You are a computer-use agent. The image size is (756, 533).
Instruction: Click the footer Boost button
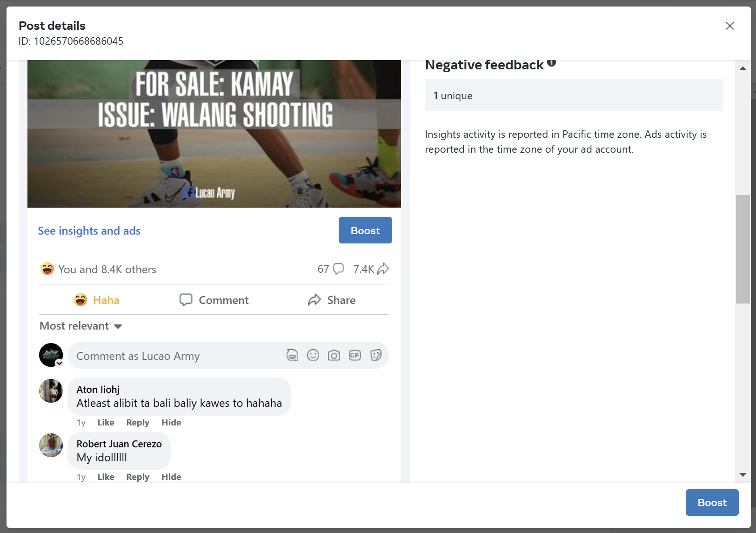click(712, 503)
